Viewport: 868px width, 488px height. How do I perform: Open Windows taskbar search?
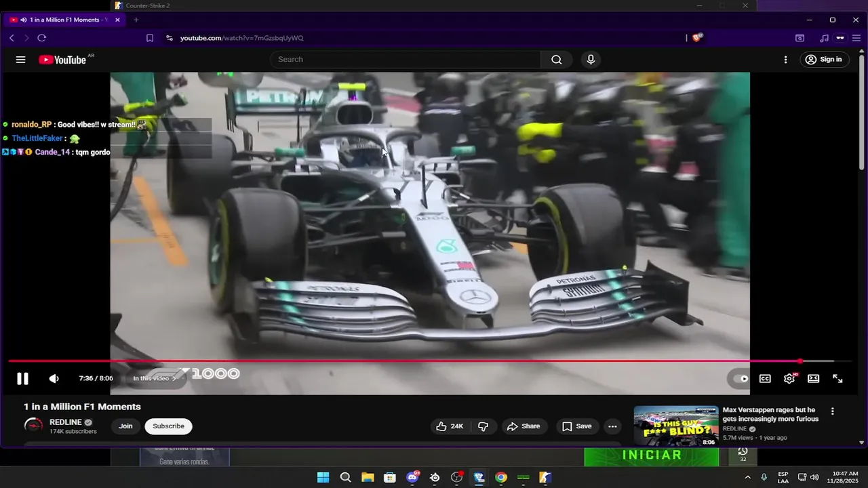[345, 477]
